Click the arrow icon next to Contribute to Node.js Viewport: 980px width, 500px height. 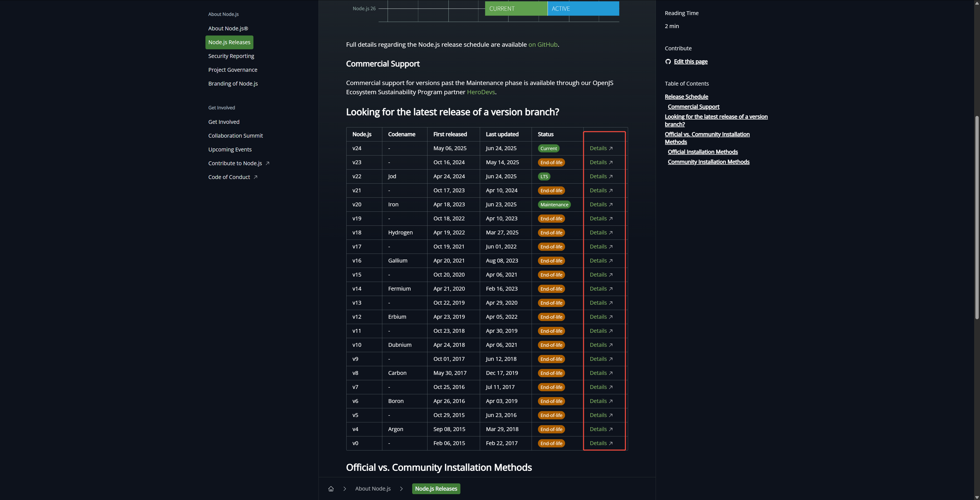click(267, 163)
